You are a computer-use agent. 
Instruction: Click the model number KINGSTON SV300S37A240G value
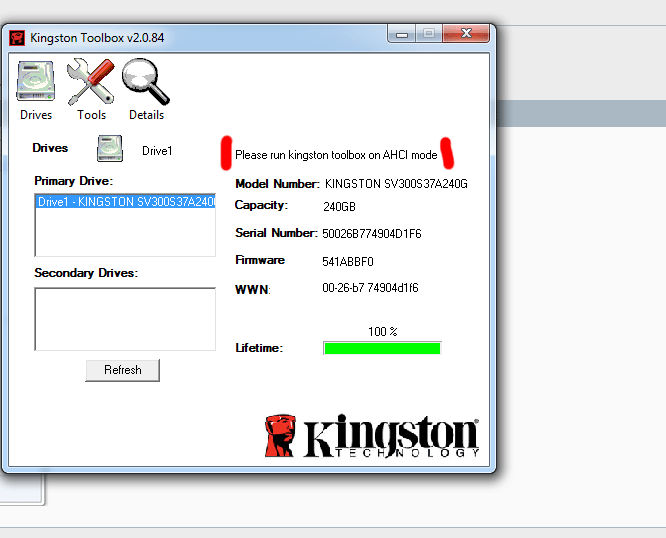pos(396,184)
